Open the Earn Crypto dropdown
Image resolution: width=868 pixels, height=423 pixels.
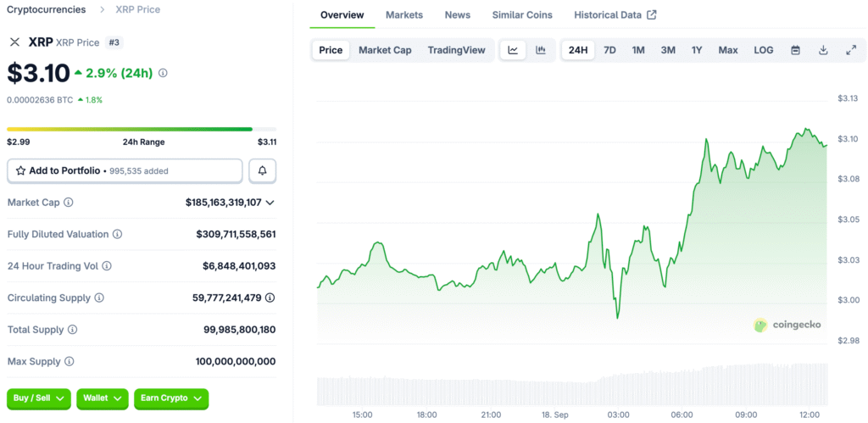[171, 398]
